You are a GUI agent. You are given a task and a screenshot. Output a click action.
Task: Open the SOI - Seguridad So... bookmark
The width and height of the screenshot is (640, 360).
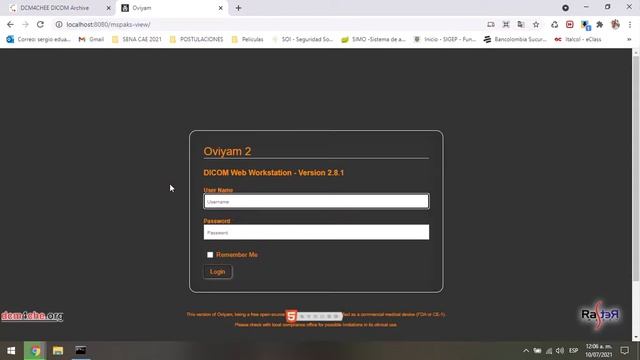pos(302,39)
